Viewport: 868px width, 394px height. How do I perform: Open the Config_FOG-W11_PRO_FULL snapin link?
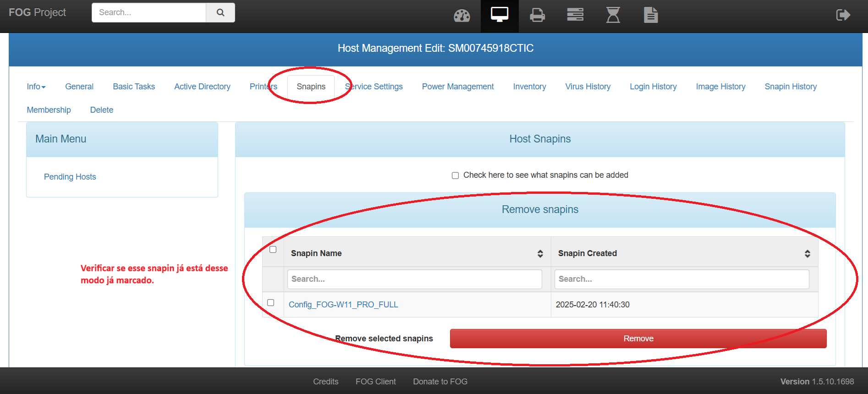(x=343, y=305)
